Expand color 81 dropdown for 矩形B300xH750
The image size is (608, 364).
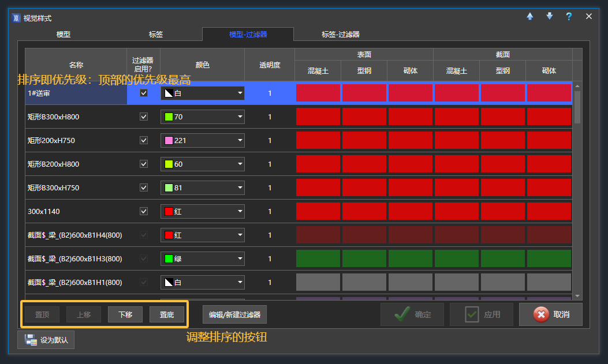pos(203,187)
